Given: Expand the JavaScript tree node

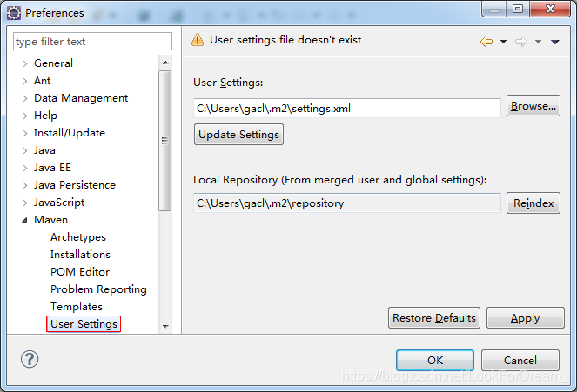Looking at the screenshot, I should [x=24, y=203].
